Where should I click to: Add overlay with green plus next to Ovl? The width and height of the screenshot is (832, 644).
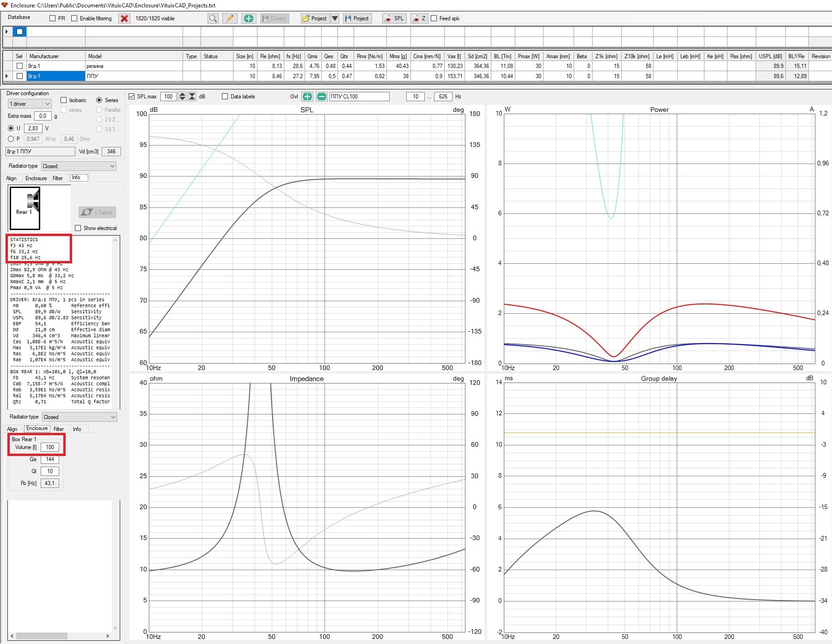click(x=307, y=97)
